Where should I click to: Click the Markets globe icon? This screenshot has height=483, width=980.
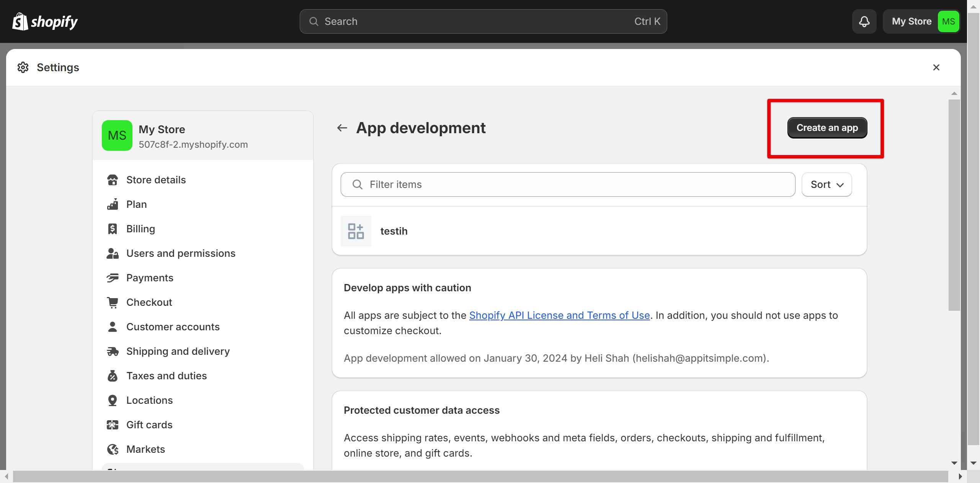pos(113,449)
